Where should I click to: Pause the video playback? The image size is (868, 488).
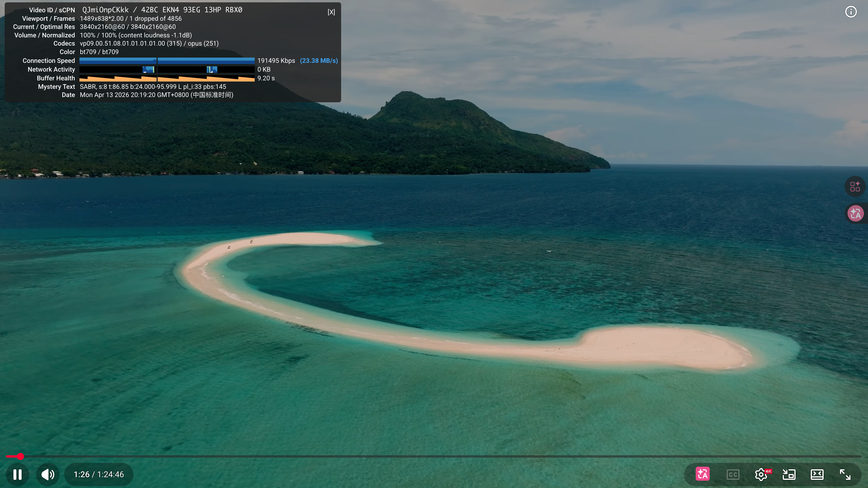click(x=18, y=474)
